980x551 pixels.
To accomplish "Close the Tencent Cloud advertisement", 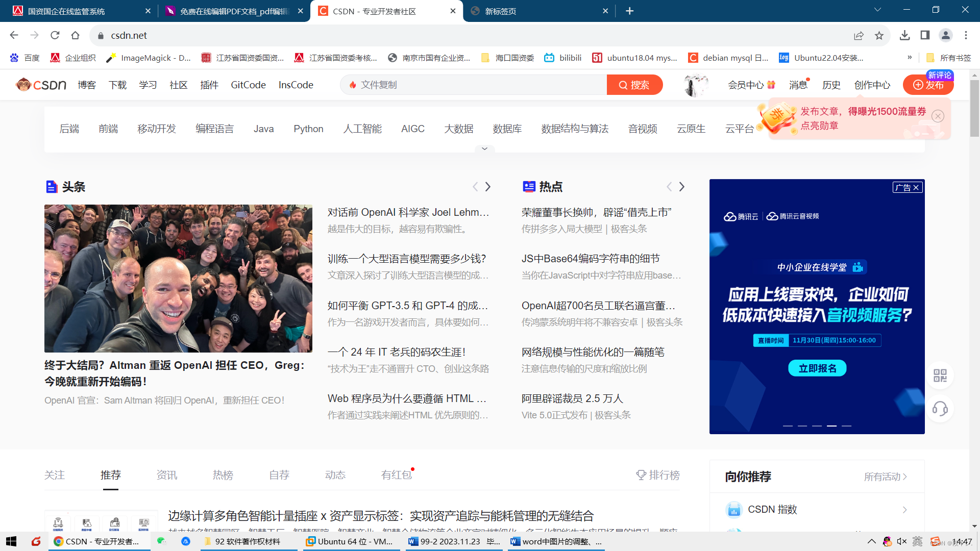I will [x=916, y=187].
